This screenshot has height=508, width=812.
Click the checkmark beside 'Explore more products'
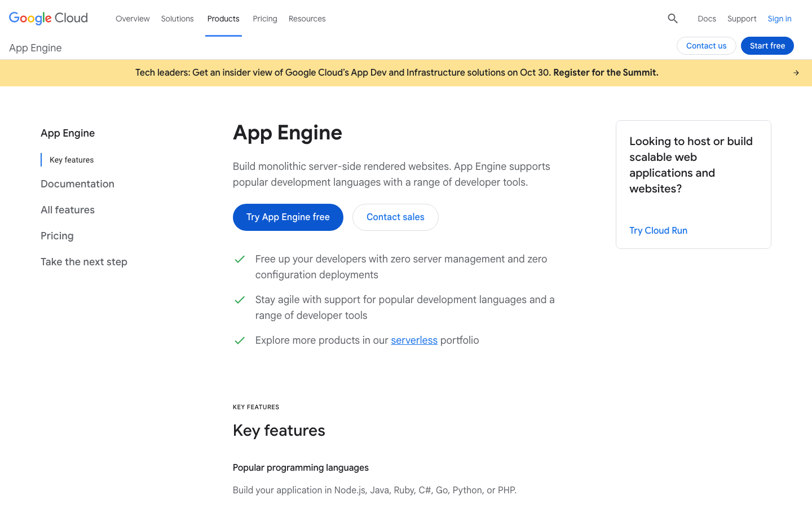click(240, 340)
